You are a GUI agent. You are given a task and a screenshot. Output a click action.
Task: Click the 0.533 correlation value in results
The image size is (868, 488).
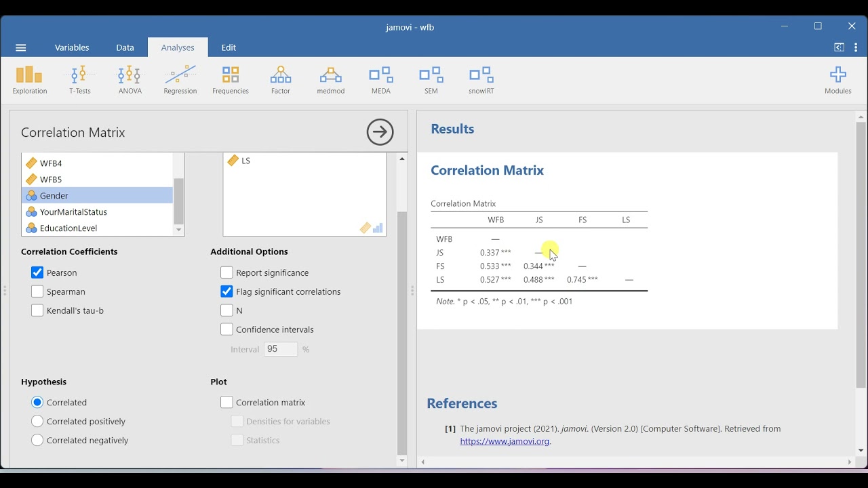click(x=492, y=266)
